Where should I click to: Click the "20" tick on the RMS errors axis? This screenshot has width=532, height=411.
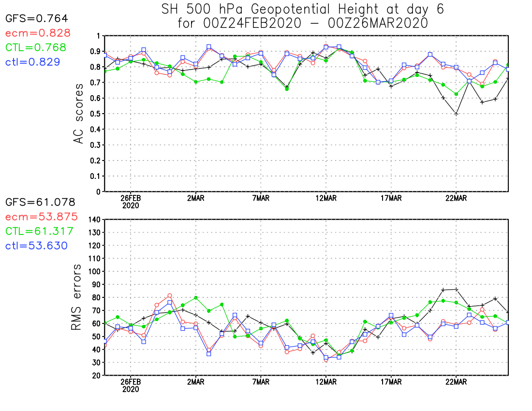97,375
